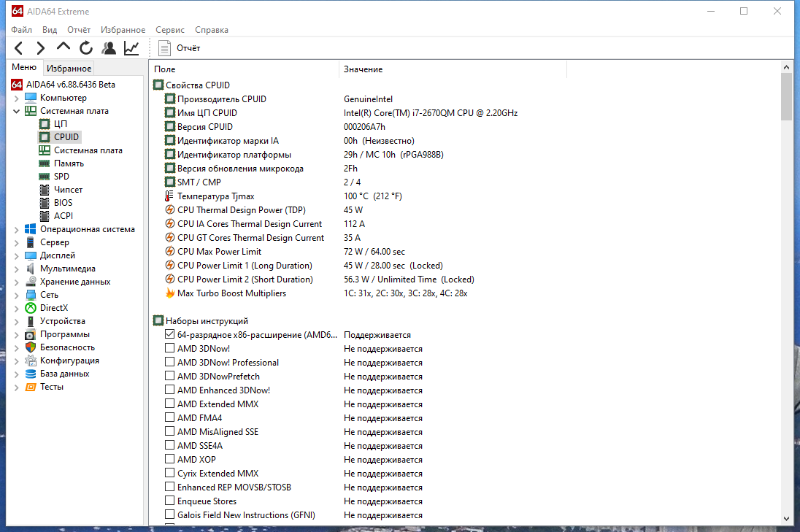800x532 pixels.
Task: Toggle the AMD Extended MMX checkbox
Action: pyautogui.click(x=170, y=404)
